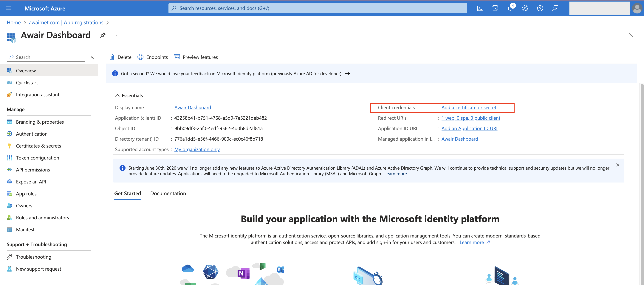Open awairnet.com App registrations breadcrumb
The image size is (644, 285).
[66, 22]
